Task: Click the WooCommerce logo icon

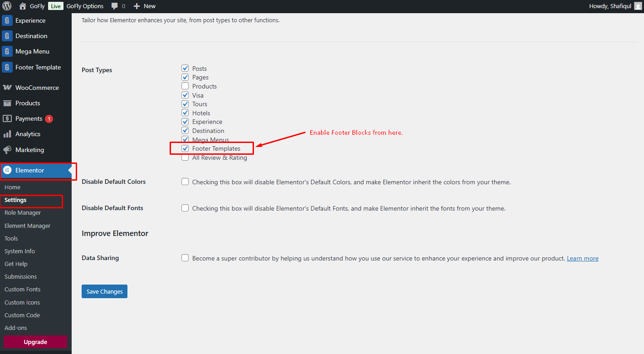Action: (x=7, y=88)
